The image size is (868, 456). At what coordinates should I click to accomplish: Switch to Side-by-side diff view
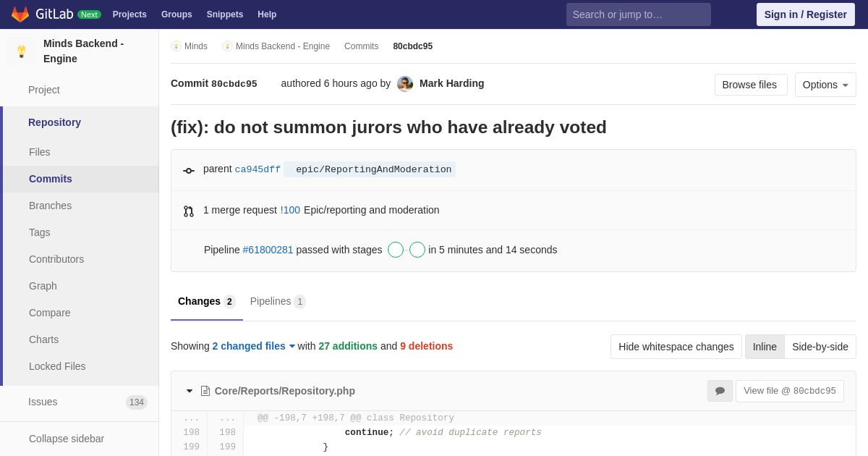[820, 347]
